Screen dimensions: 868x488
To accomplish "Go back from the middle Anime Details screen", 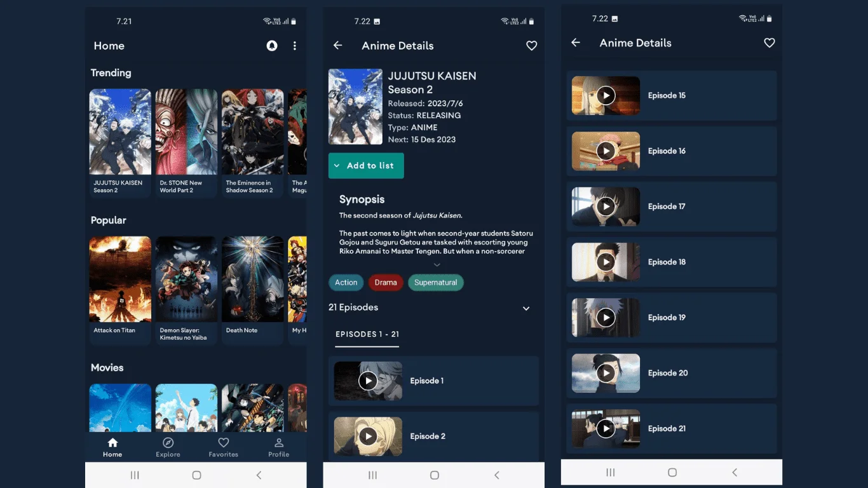I will 337,45.
